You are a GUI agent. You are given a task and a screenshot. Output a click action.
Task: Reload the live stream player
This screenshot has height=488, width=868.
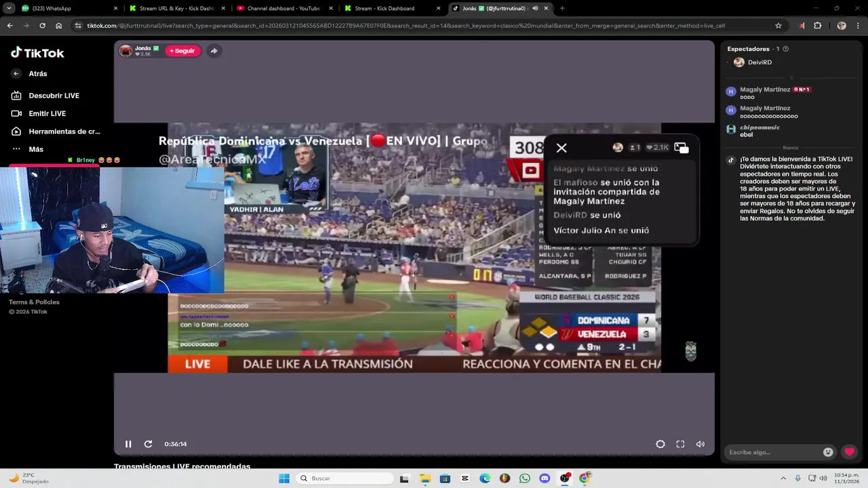click(x=148, y=444)
